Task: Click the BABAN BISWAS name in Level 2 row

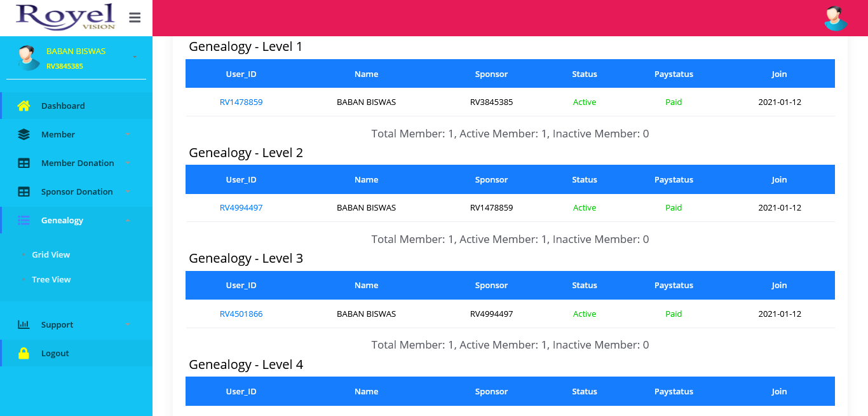Action: pyautogui.click(x=366, y=207)
